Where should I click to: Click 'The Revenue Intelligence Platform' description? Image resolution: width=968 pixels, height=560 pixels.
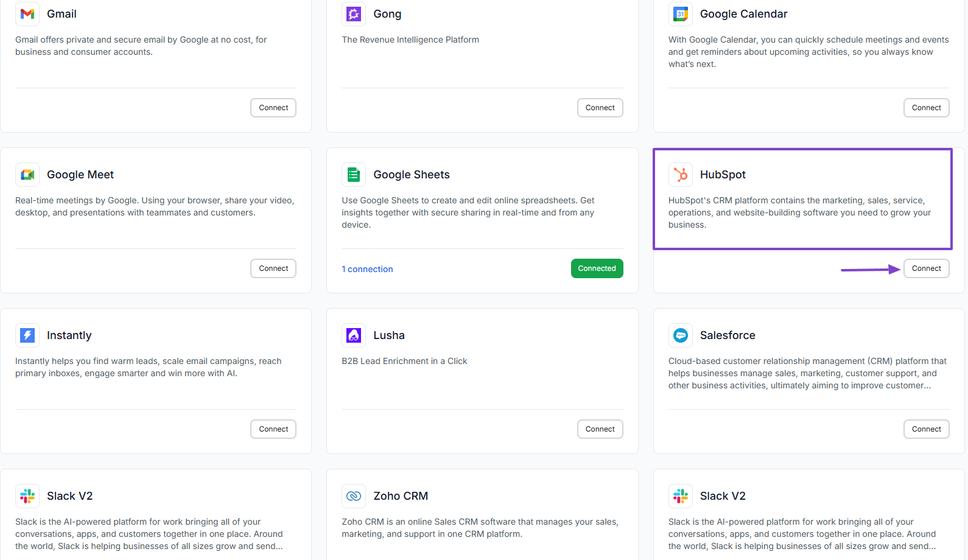coord(410,40)
